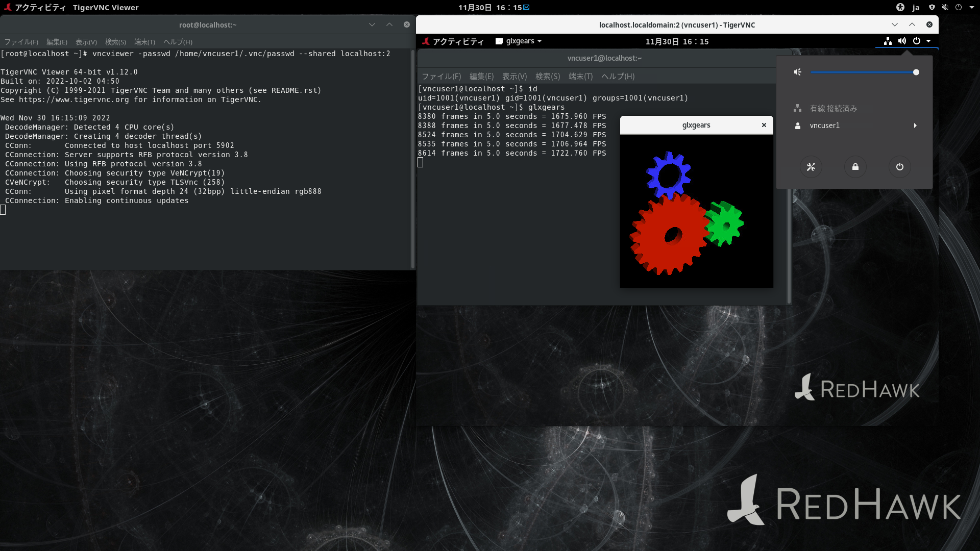Lock the screen with padlock button

coord(855,167)
